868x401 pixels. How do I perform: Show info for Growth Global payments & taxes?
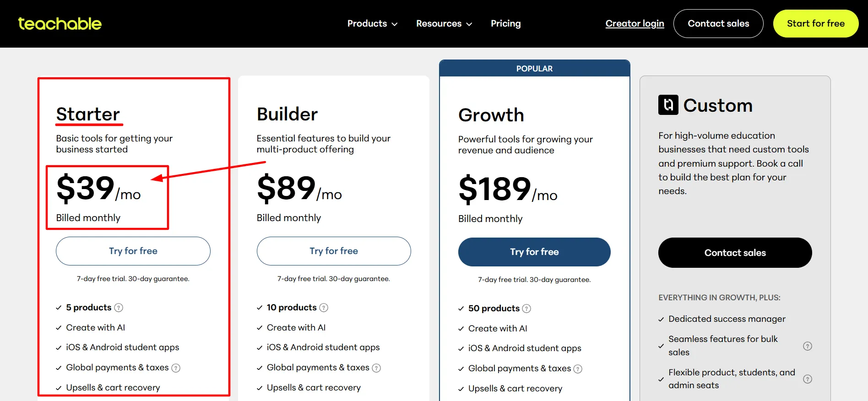578,369
